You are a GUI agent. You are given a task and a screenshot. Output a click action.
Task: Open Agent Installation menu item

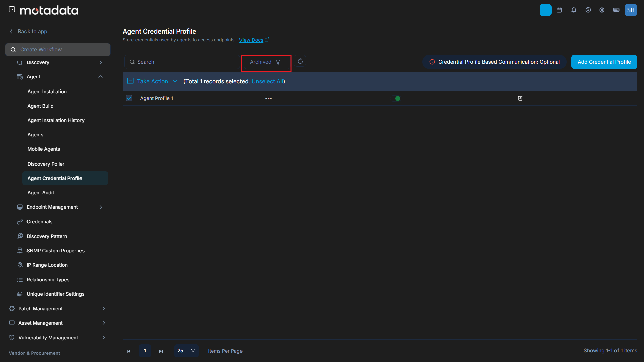(47, 92)
